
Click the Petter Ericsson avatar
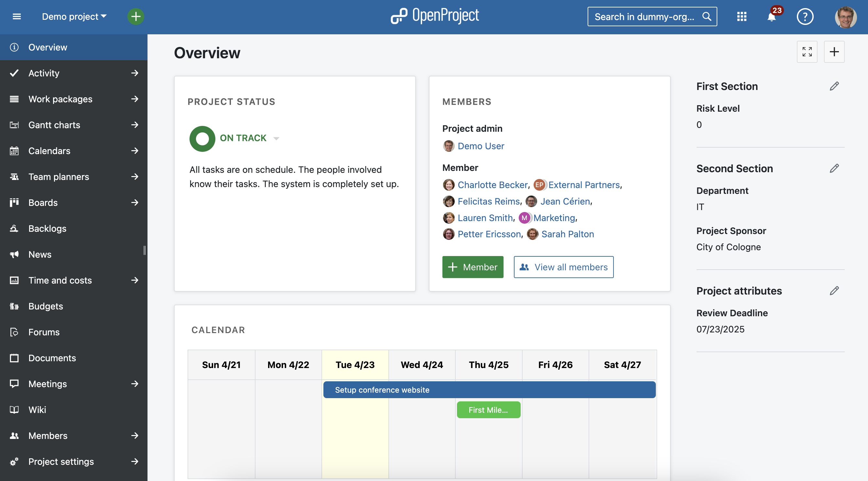[449, 234]
